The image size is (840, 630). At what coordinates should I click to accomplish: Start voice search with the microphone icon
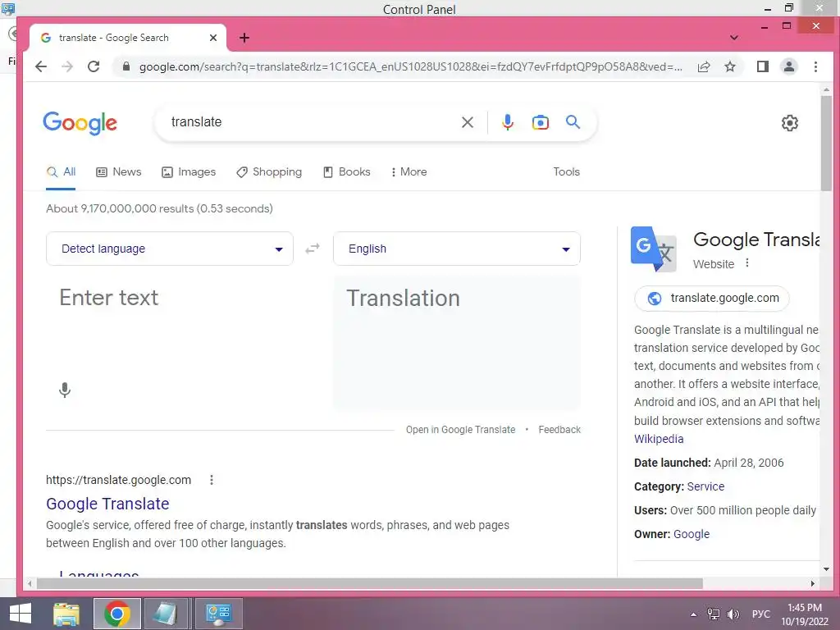(x=507, y=122)
